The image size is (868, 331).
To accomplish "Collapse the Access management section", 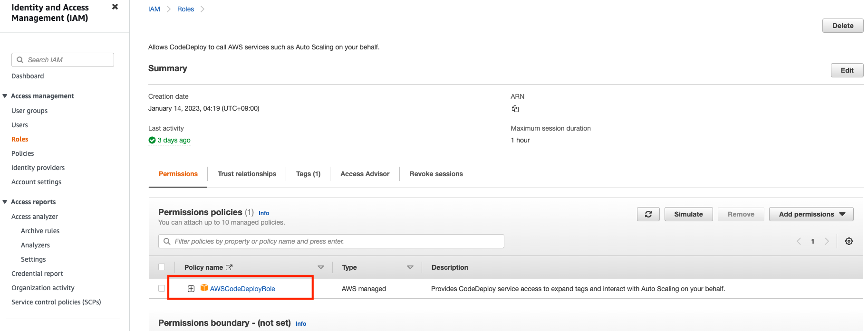I will coord(5,96).
